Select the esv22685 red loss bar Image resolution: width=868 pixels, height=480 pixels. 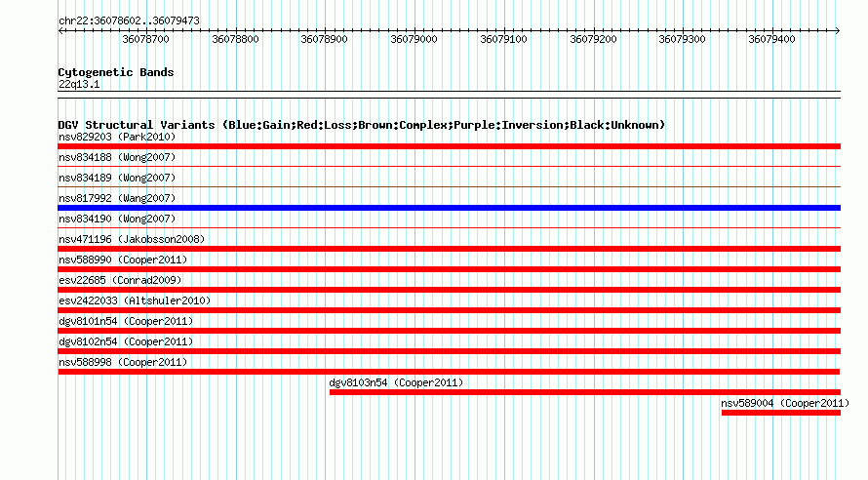pos(449,290)
